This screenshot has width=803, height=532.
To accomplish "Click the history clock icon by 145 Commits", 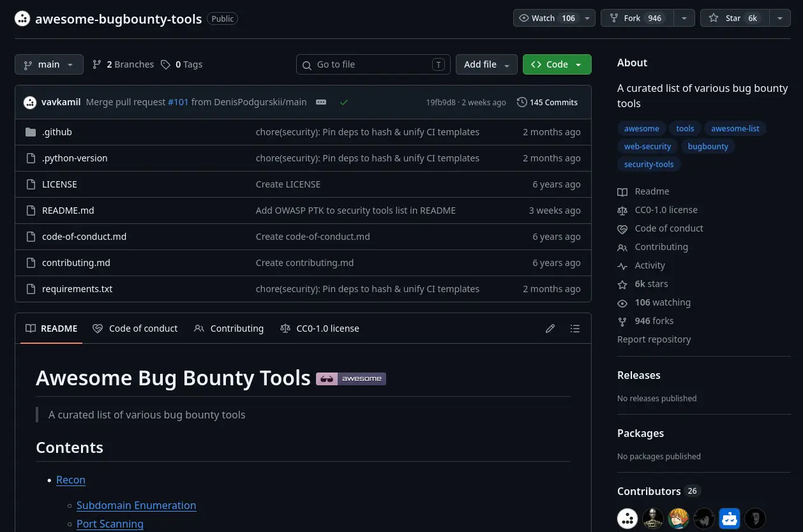I will [522, 102].
